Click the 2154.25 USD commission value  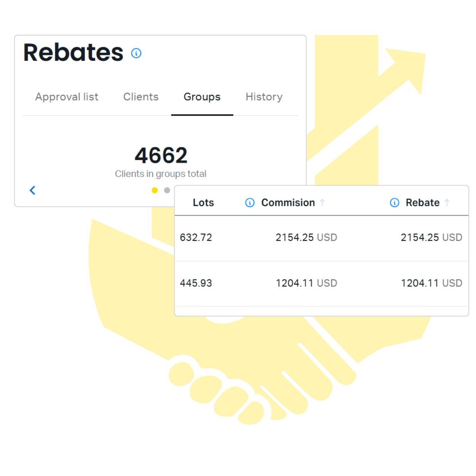click(x=306, y=238)
